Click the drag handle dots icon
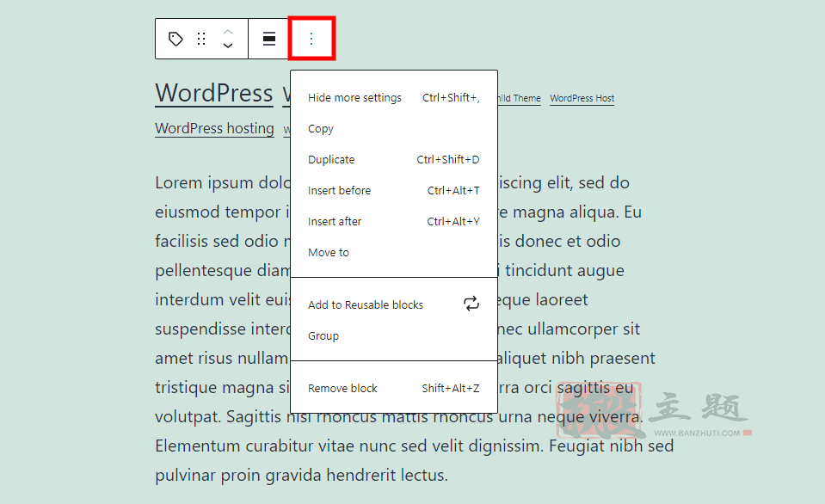The image size is (825, 504). tap(201, 39)
